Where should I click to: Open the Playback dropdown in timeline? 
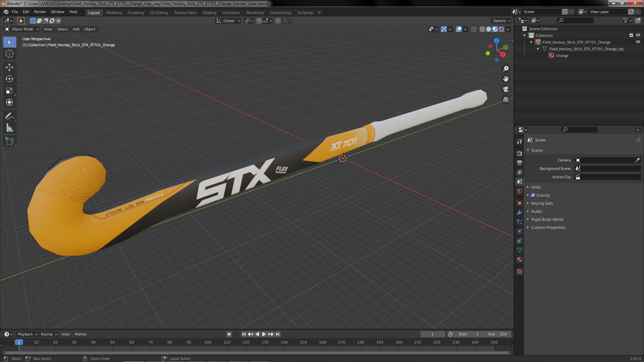tap(27, 334)
